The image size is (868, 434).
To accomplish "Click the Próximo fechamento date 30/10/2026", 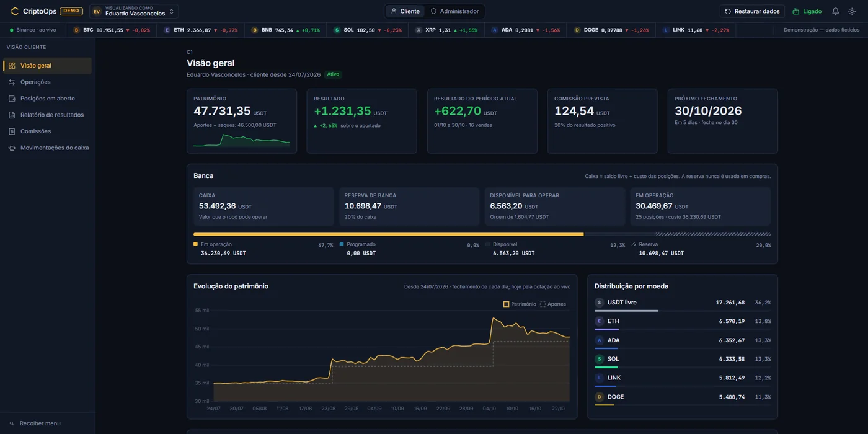I will click(x=708, y=111).
